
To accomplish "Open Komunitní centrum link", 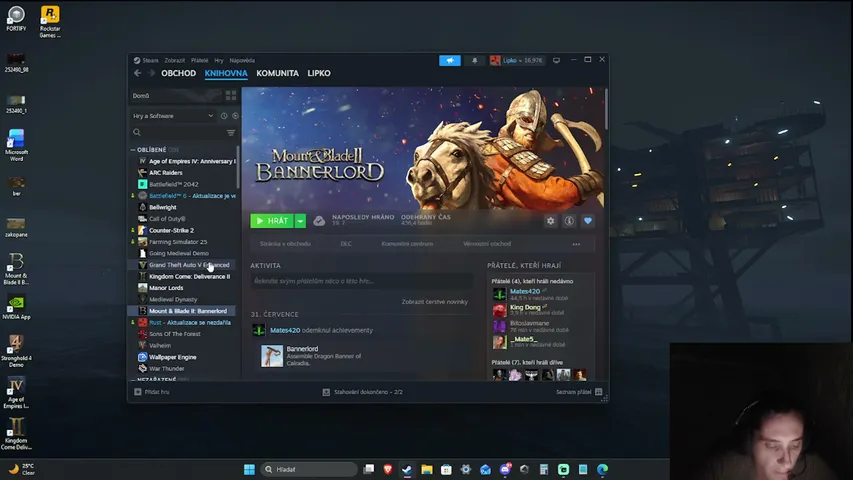I will point(407,244).
